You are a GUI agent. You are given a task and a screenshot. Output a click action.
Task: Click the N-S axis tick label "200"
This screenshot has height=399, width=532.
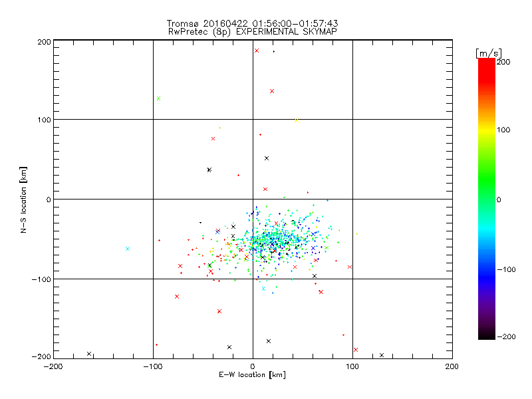[44, 42]
